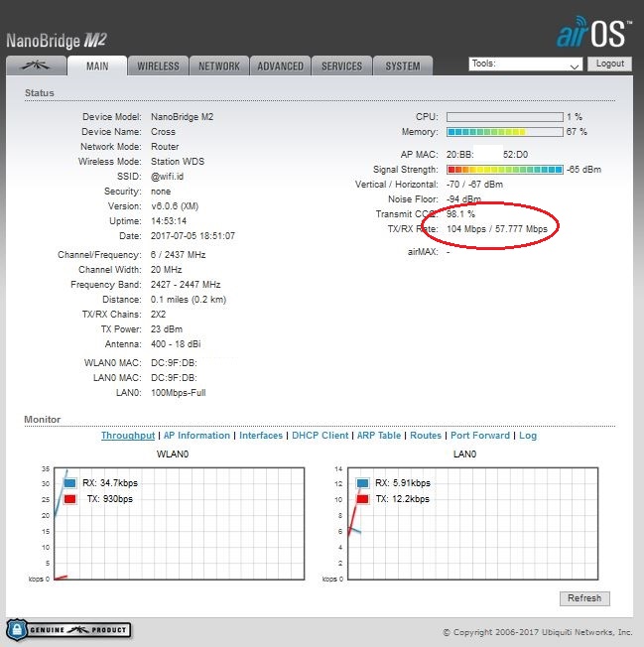The height and width of the screenshot is (647, 644).
Task: Select the date '2017-07-05 18:51:07'
Action: point(193,236)
